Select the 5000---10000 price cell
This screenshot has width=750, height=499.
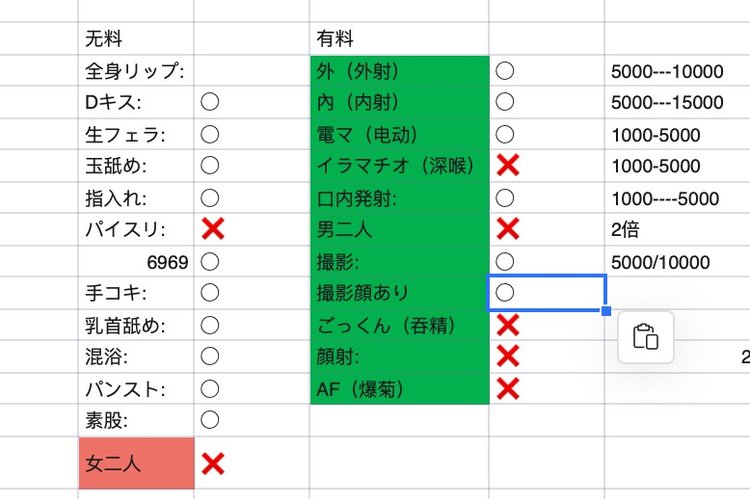click(666, 71)
